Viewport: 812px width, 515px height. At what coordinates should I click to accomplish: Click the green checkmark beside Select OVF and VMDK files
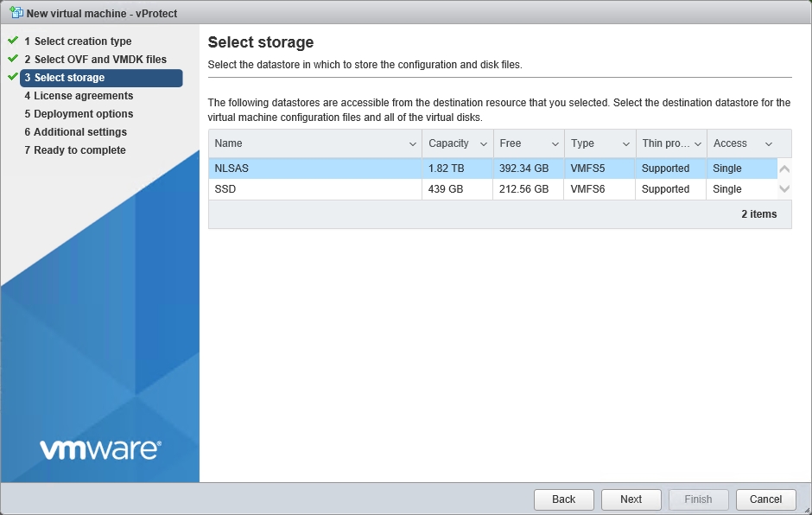coord(13,59)
